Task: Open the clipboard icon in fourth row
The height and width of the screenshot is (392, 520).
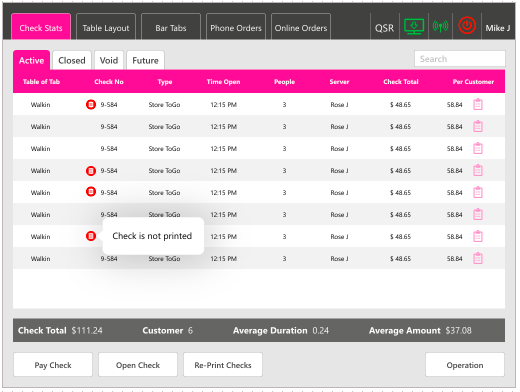Action: pyautogui.click(x=478, y=170)
